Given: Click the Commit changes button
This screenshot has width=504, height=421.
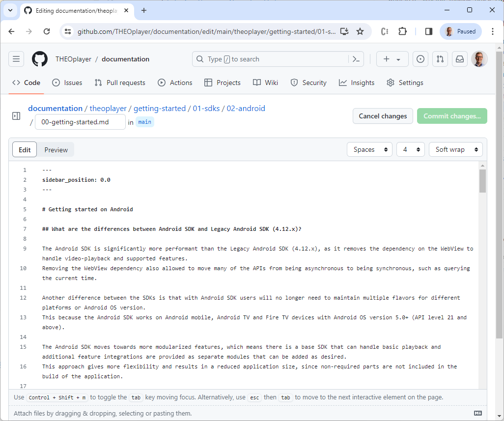Looking at the screenshot, I should pyautogui.click(x=452, y=116).
